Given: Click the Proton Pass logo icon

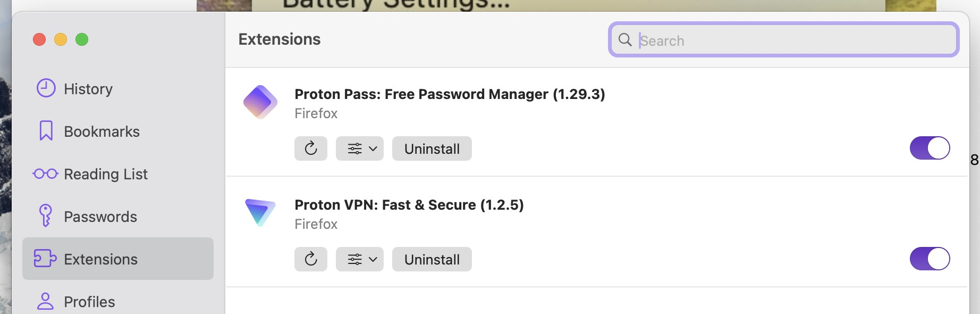Looking at the screenshot, I should pyautogui.click(x=260, y=102).
